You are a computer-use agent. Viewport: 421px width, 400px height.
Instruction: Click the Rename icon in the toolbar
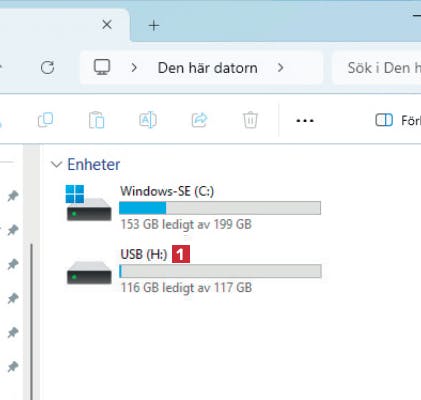point(148,120)
